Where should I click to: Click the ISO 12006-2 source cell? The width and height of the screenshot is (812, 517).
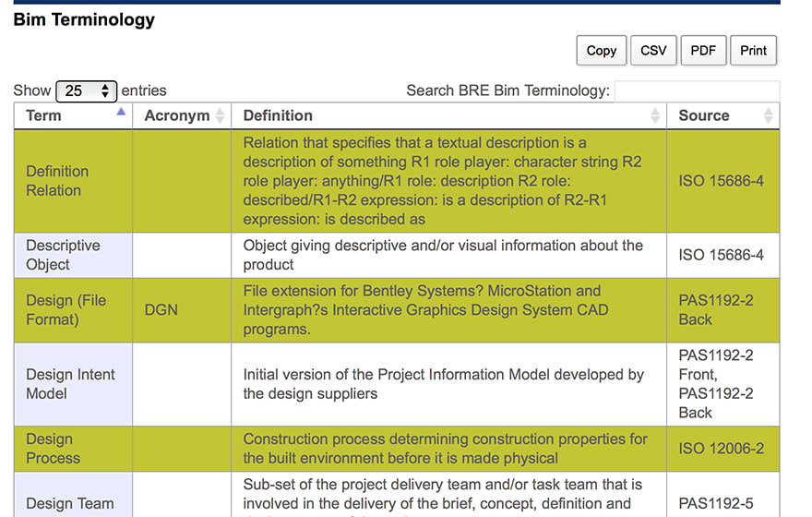click(x=722, y=449)
